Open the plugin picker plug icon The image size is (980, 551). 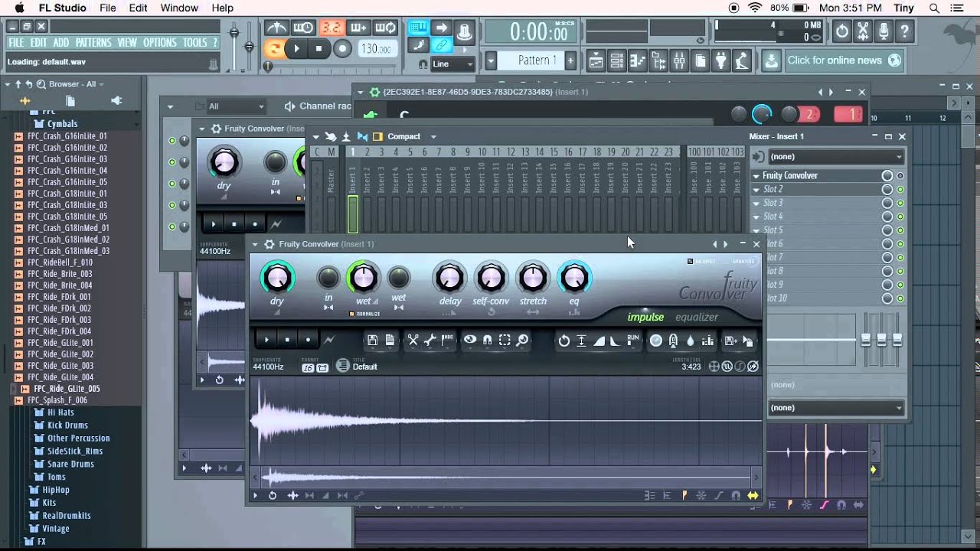720,60
